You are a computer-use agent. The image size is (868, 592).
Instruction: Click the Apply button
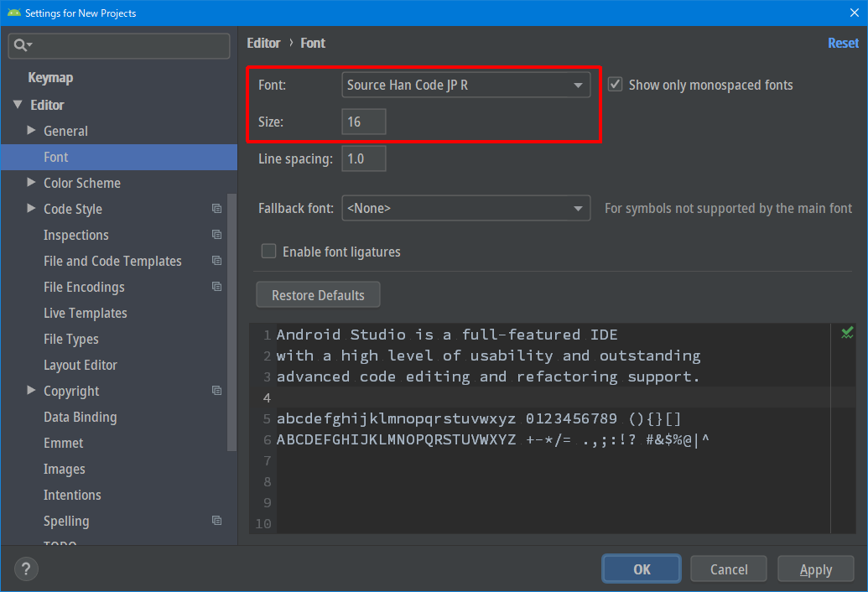tap(815, 569)
